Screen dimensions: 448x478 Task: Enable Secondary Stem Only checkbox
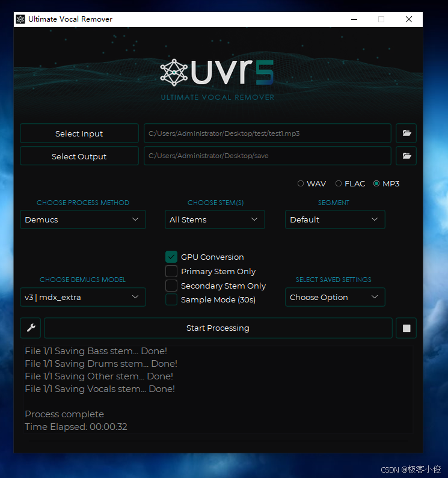point(171,286)
